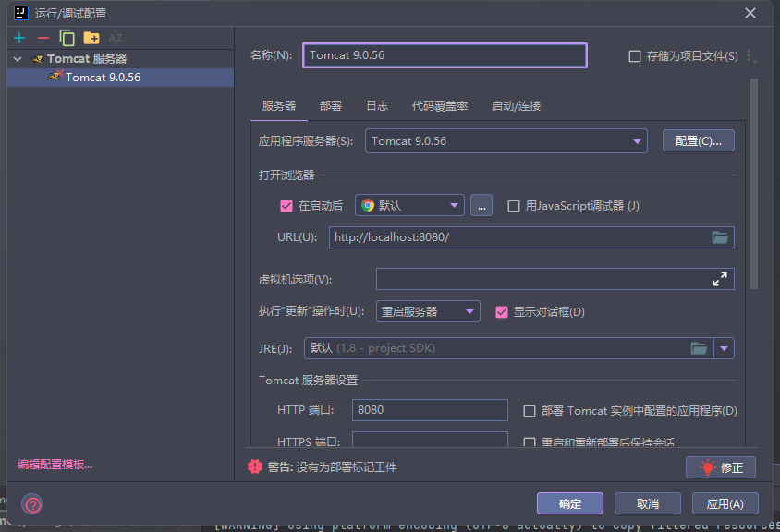Close the run/debug configurations dialog
The image size is (780, 532).
750,13
